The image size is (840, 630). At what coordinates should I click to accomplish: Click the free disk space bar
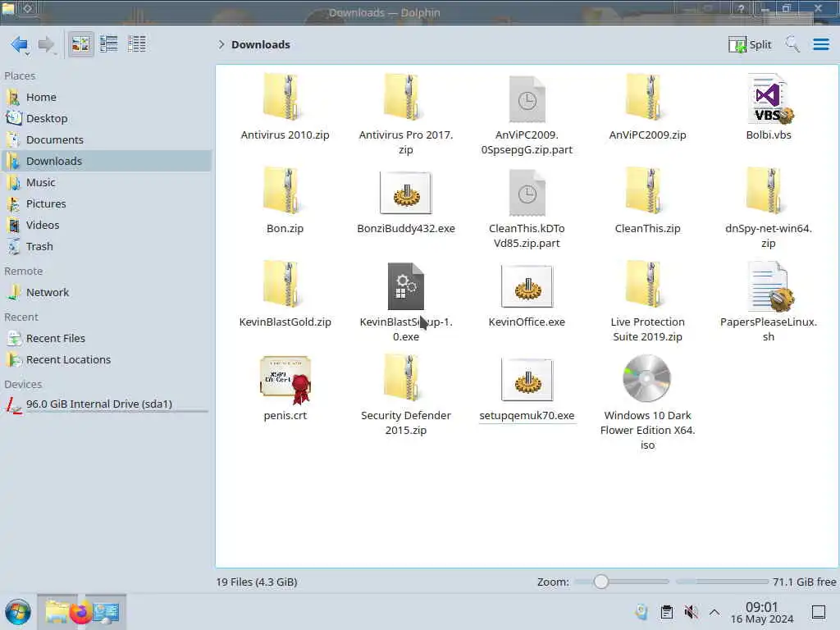pos(722,582)
